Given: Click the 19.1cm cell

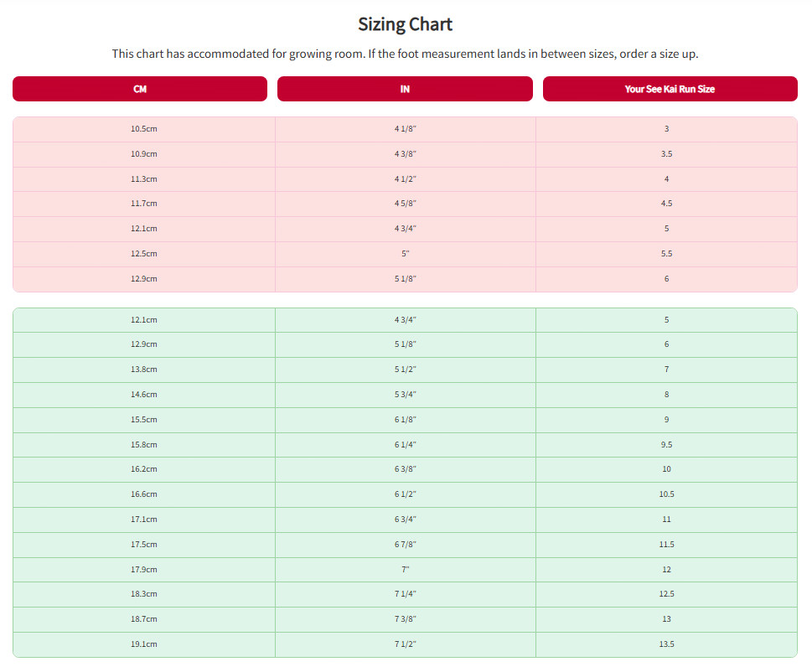Looking at the screenshot, I should click(144, 644).
